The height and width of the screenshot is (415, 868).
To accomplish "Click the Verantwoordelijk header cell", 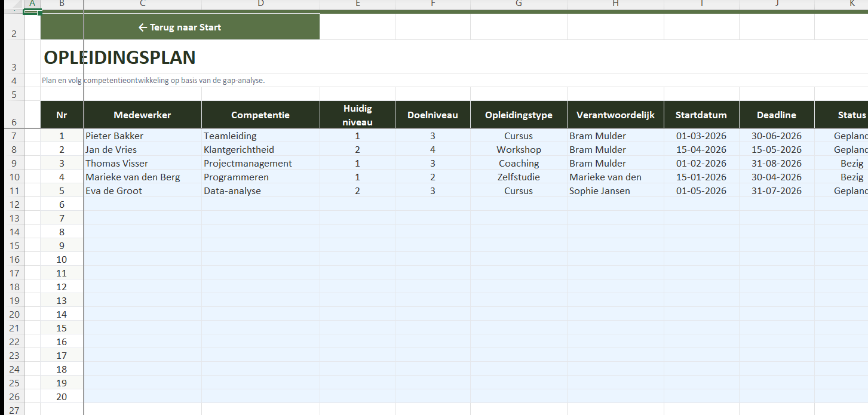I will tap(615, 115).
